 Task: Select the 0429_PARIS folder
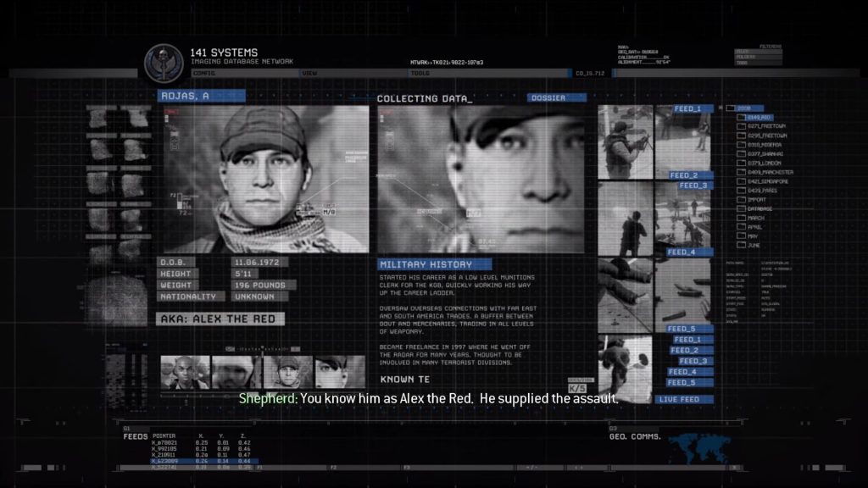pyautogui.click(x=762, y=191)
